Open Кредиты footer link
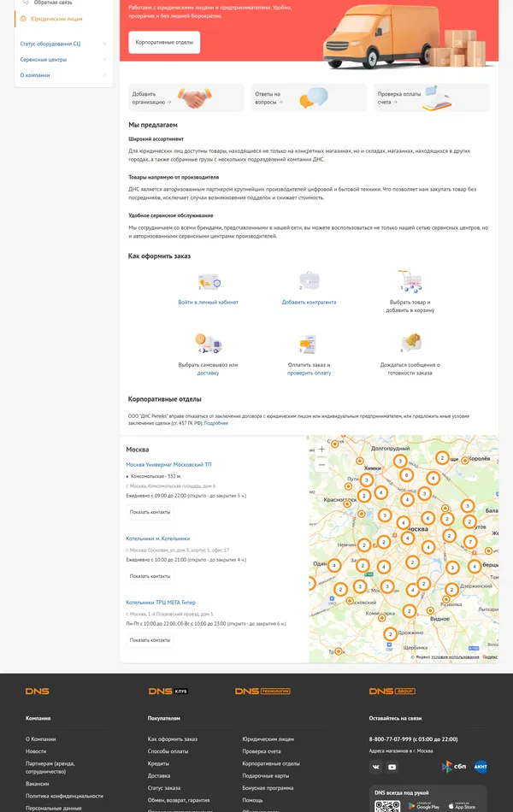This screenshot has width=513, height=812. coord(158,764)
